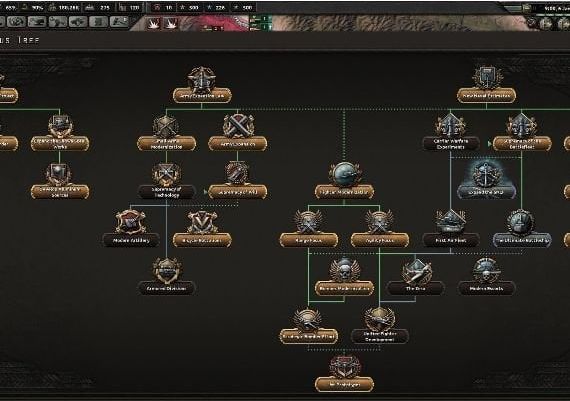This screenshot has width=570, height=401.
Task: Pick the Bicycle Battalions focus icon
Action: coord(202,221)
